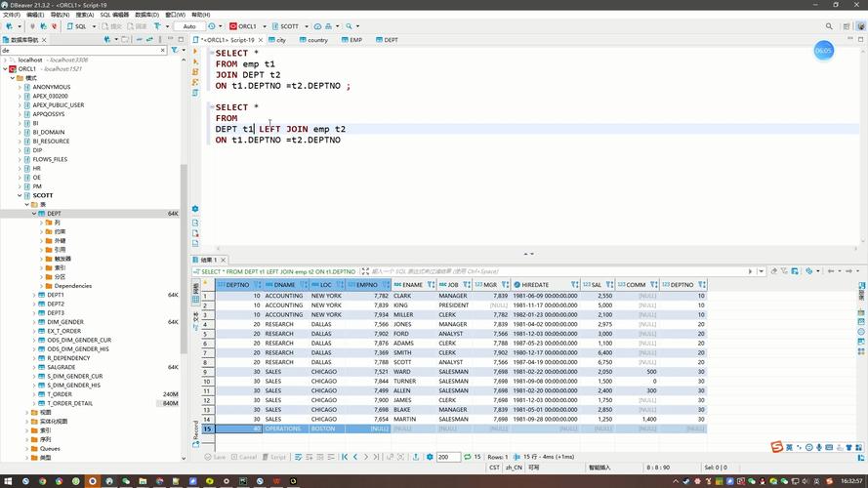This screenshot has width=868, height=488.
Task: Click the cell OPERATIONS in row 15
Action: pos(286,428)
